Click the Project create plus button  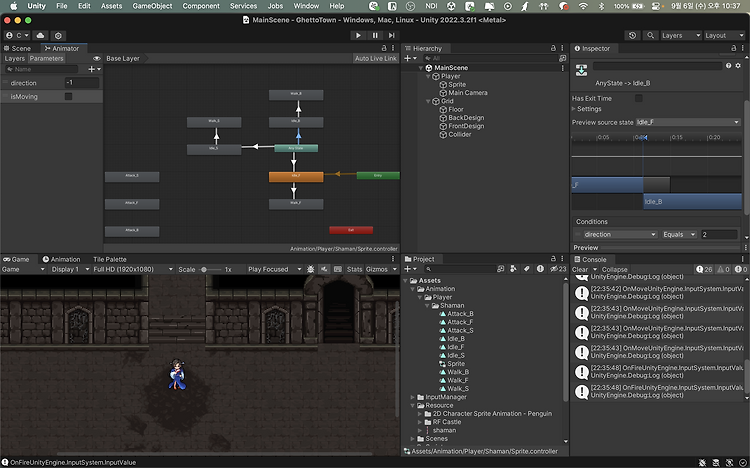(410, 269)
